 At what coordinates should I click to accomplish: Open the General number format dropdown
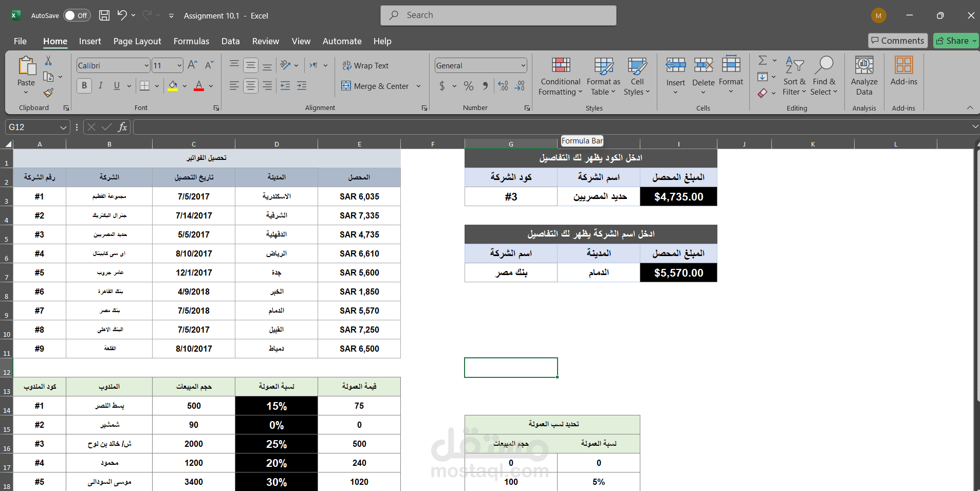(x=523, y=65)
